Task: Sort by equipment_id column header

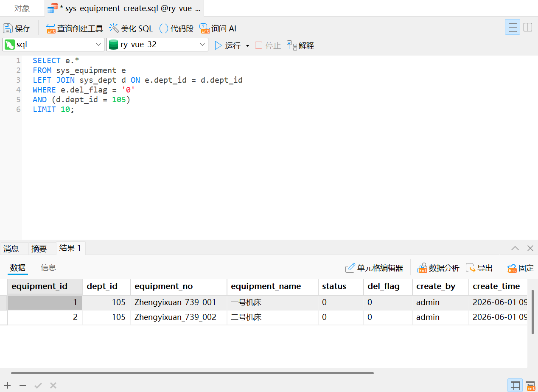Action: (45, 286)
